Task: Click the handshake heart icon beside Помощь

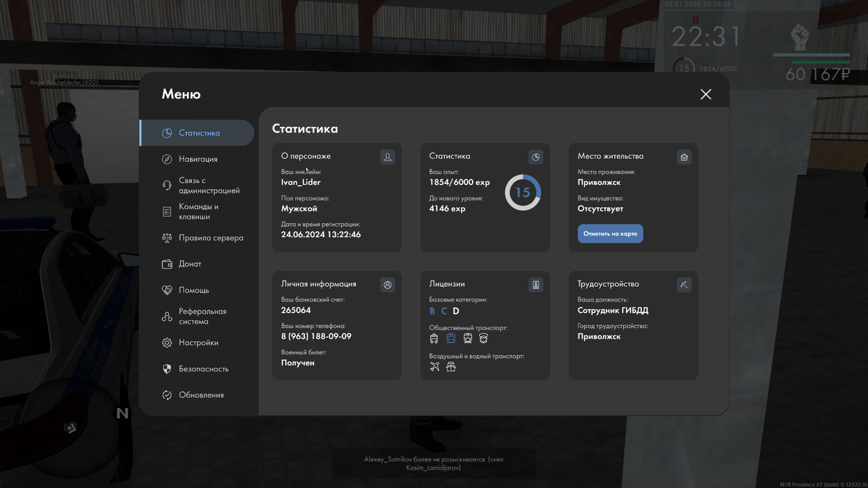Action: (167, 290)
